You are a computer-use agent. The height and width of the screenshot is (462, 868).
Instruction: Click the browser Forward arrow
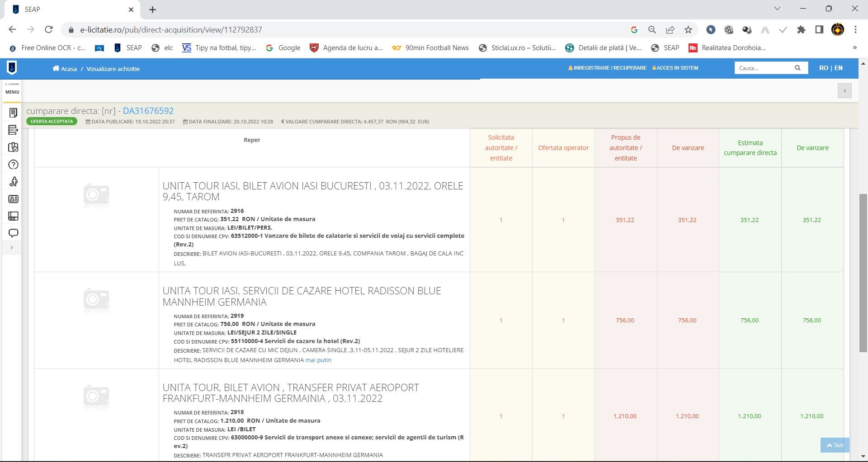(x=30, y=30)
